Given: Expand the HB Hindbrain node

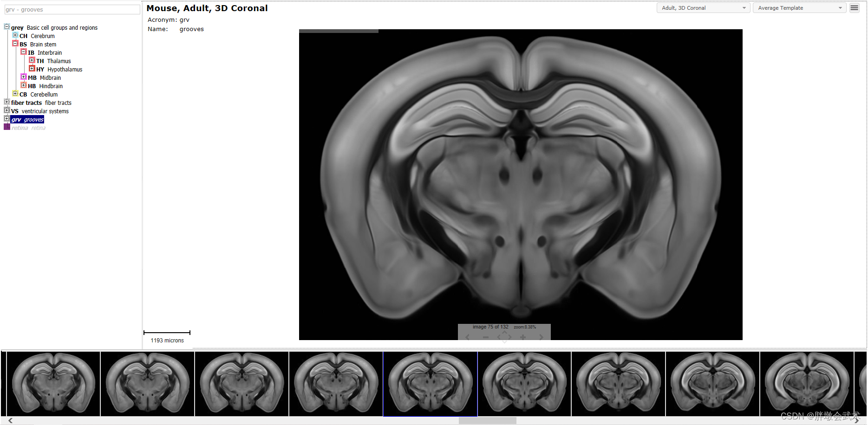Looking at the screenshot, I should pyautogui.click(x=24, y=85).
